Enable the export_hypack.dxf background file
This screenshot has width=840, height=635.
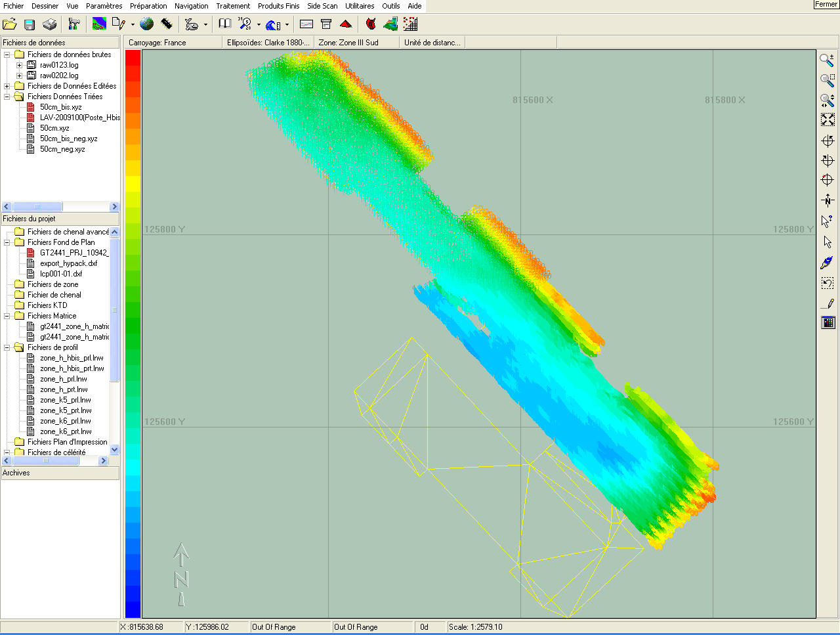tap(31, 263)
